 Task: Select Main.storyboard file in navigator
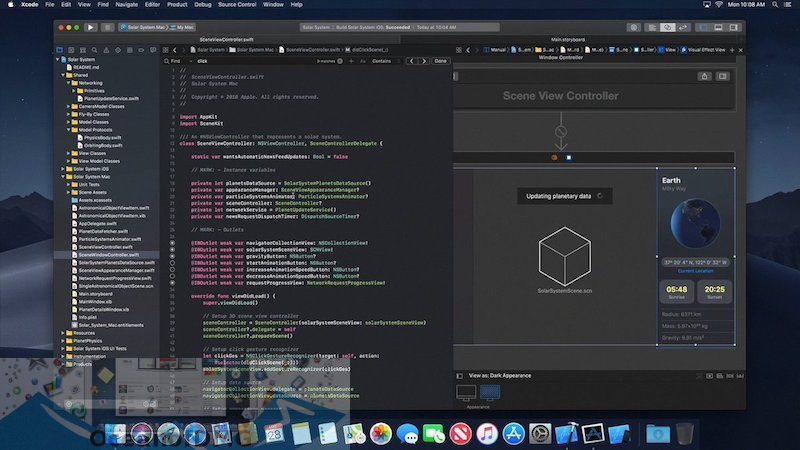coord(95,294)
